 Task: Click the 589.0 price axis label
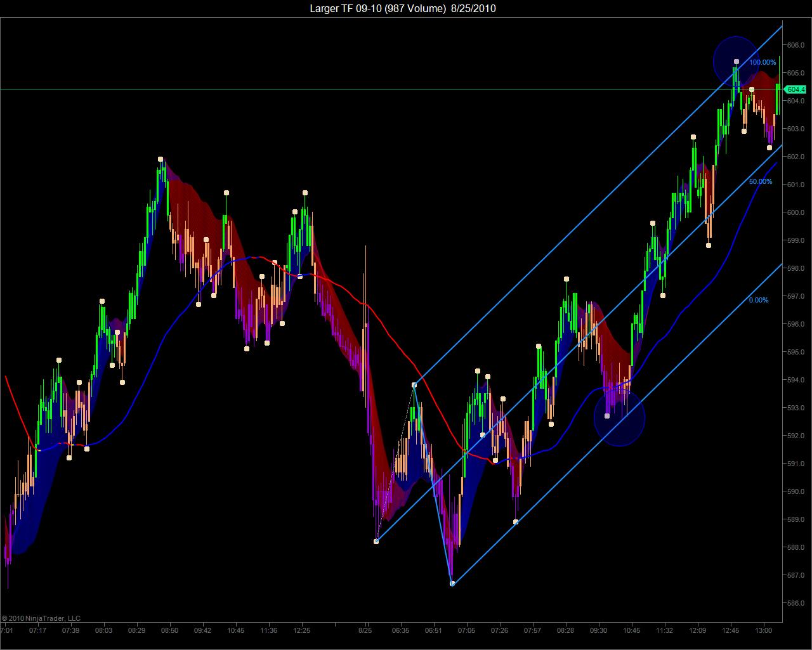[796, 519]
